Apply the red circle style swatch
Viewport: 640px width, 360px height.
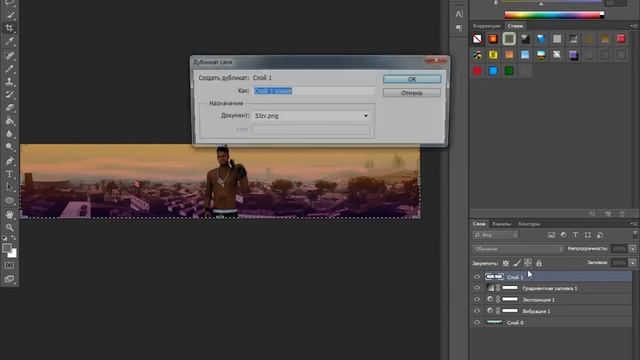click(477, 71)
